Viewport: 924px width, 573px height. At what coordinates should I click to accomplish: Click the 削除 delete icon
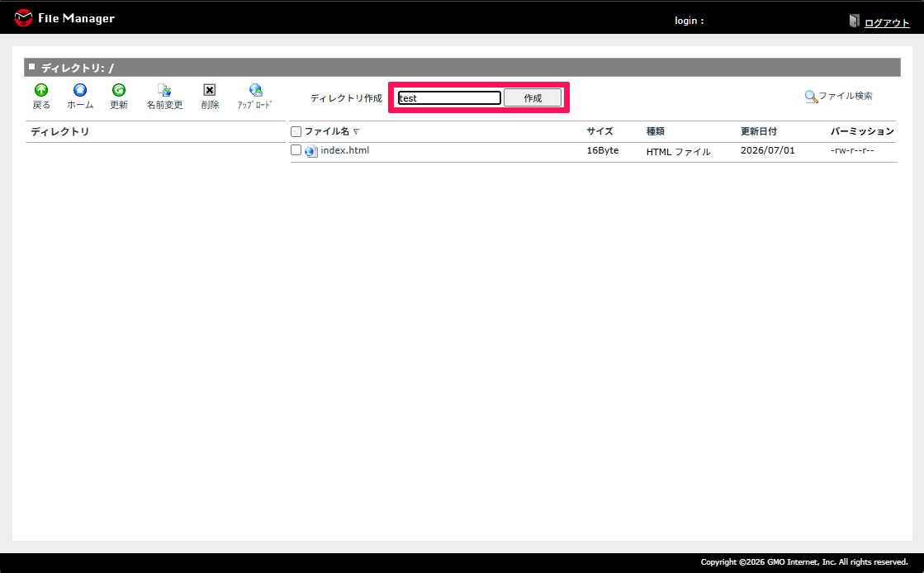[210, 90]
